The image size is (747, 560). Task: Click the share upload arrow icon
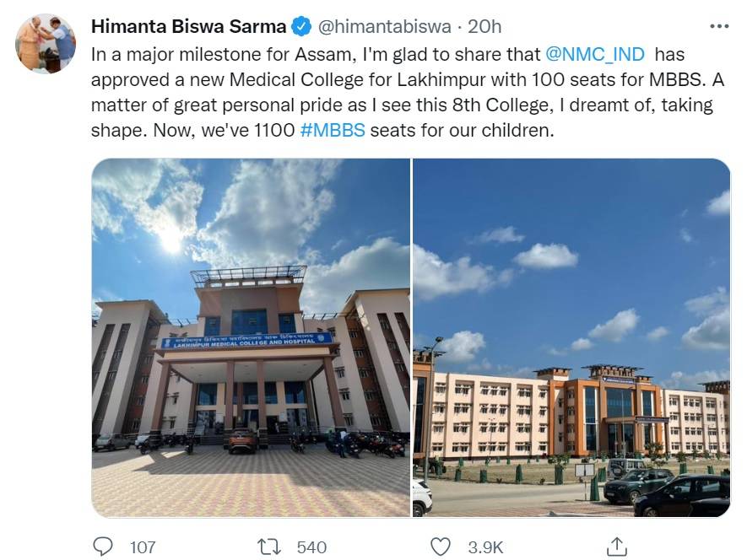tap(616, 547)
